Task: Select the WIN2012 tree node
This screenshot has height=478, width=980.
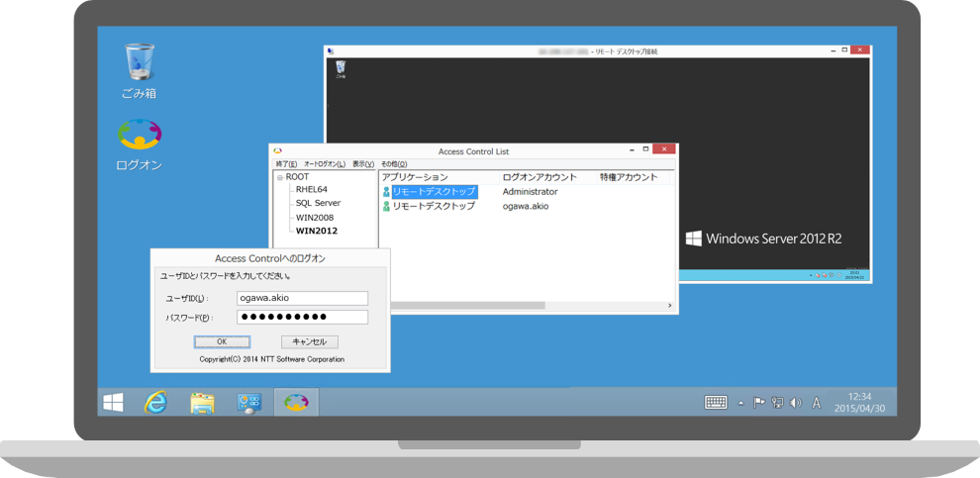Action: (317, 231)
